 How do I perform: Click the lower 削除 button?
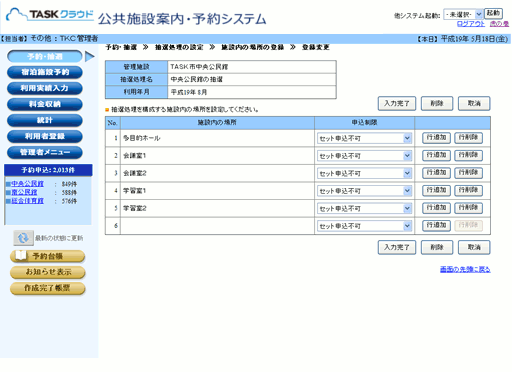coord(437,247)
